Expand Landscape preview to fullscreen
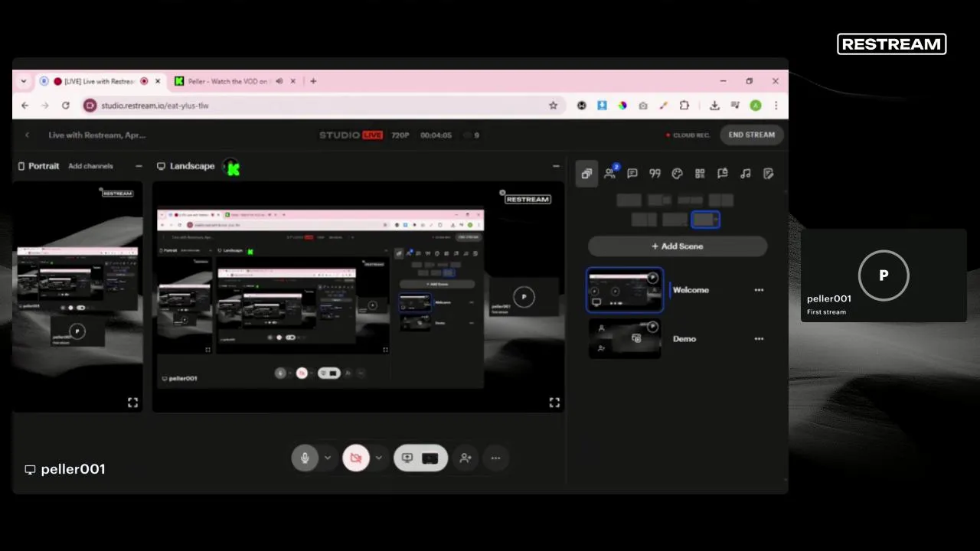Screen dimensions: 980x551 (x=554, y=403)
